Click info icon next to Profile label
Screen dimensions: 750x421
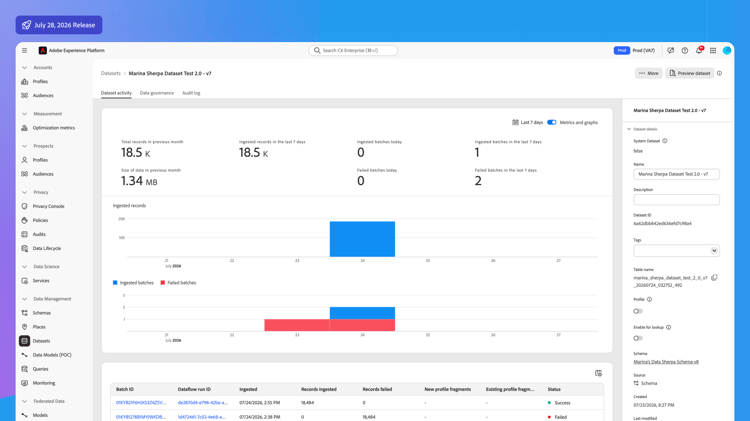tap(650, 299)
